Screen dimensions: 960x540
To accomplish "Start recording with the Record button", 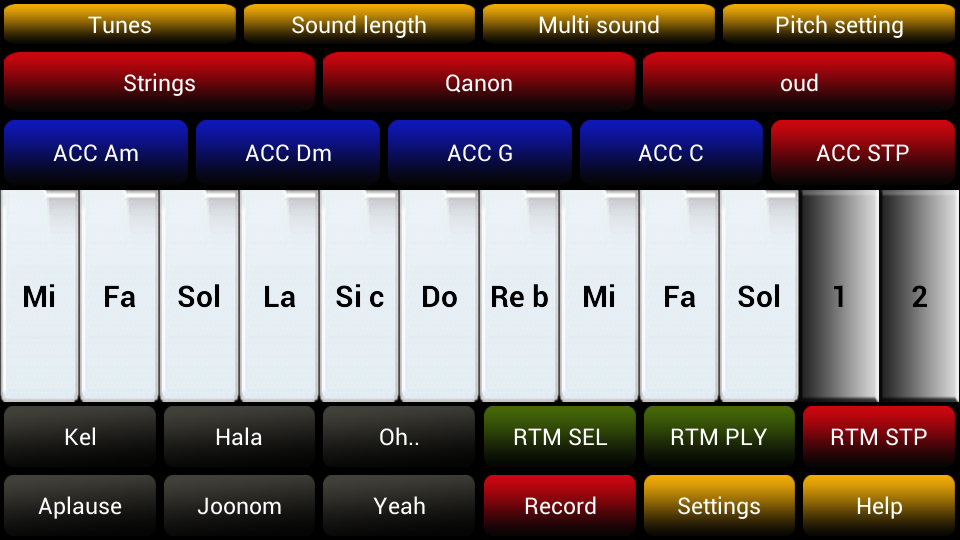I will point(559,506).
